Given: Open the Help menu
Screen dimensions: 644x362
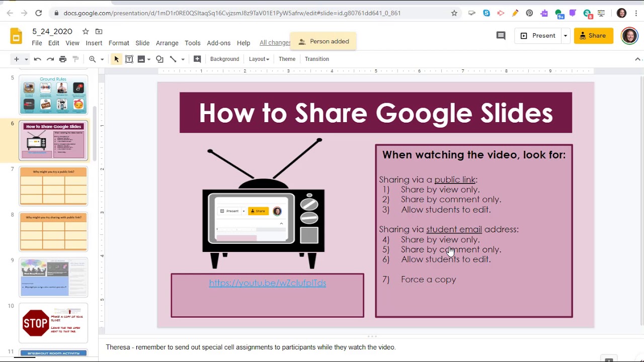Looking at the screenshot, I should (x=244, y=43).
